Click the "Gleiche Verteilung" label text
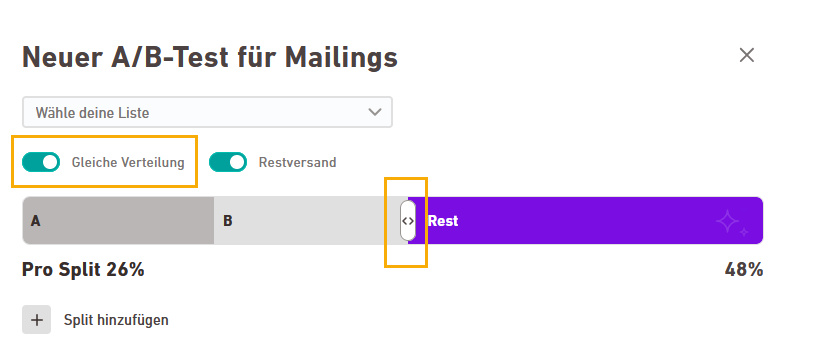The image size is (826, 364). point(128,162)
